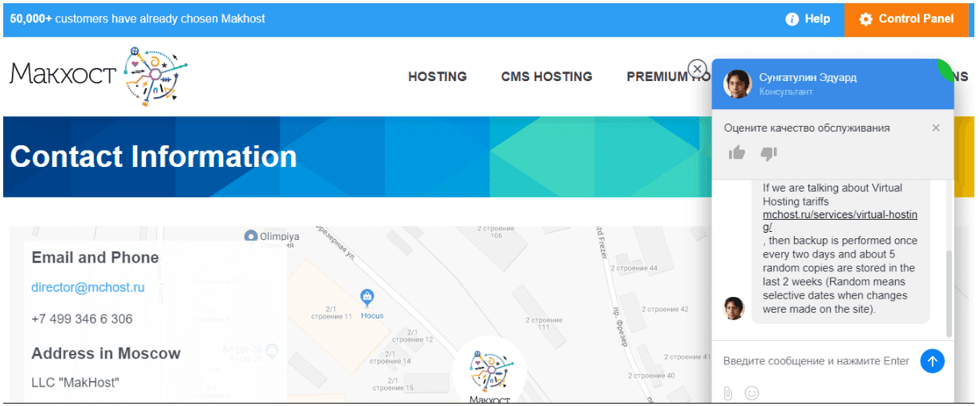Attach a file with paperclip icon

[x=728, y=393]
